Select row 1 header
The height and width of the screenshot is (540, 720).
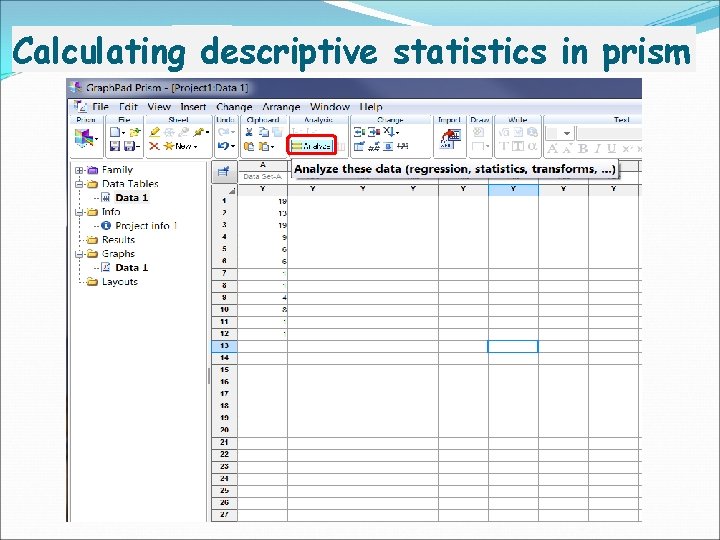224,201
